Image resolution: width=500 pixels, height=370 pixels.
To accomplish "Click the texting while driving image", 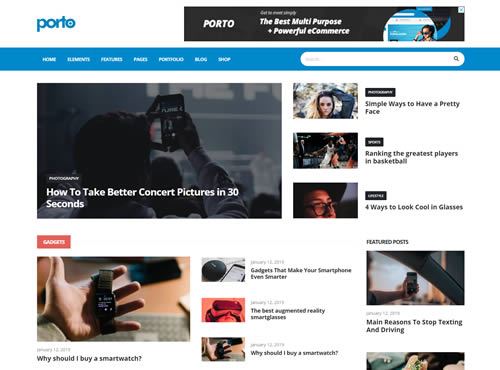I will [415, 278].
